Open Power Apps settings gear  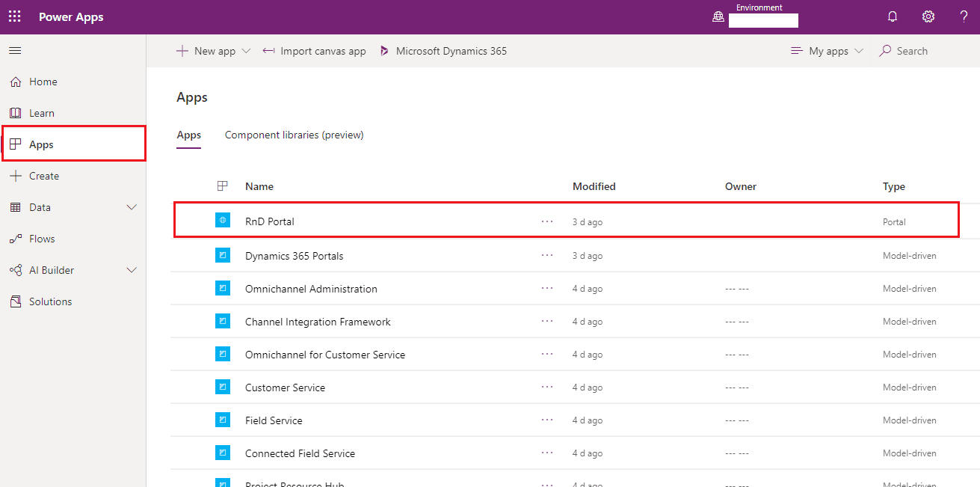[x=928, y=16]
